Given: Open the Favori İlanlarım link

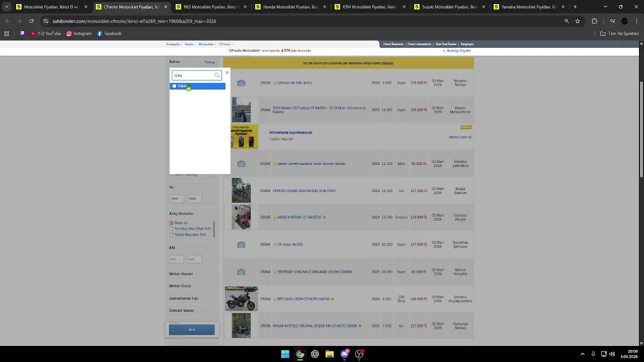Looking at the screenshot, I should point(393,44).
